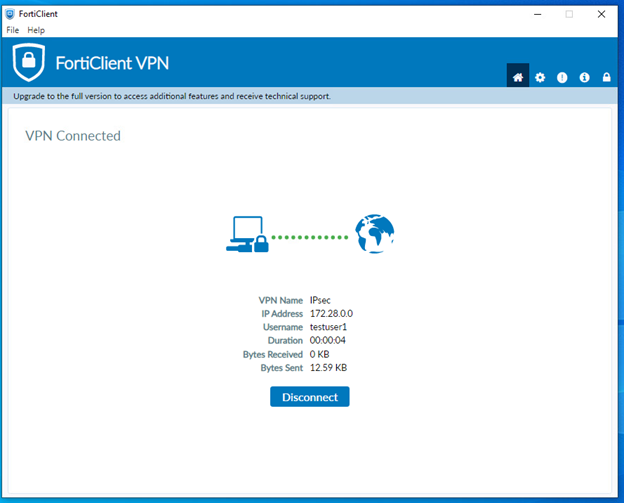Image resolution: width=624 pixels, height=503 pixels.
Task: Click the exclamation notification icon
Action: (x=562, y=77)
